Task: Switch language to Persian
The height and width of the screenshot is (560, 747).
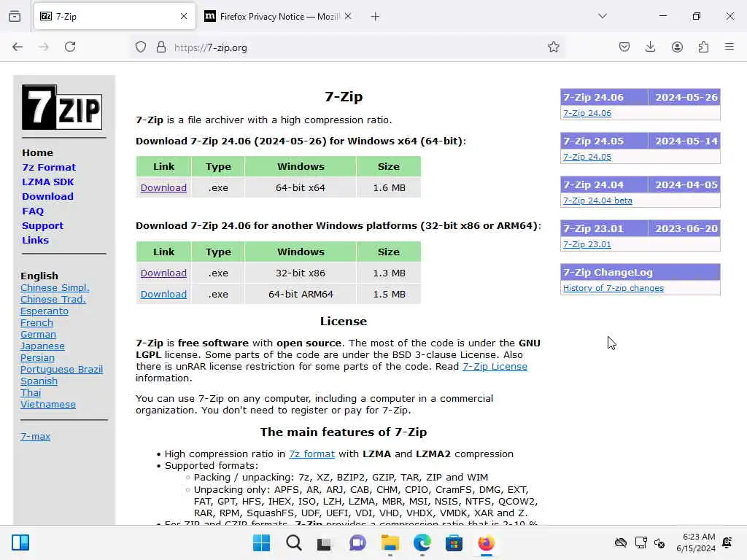Action: pos(37,357)
